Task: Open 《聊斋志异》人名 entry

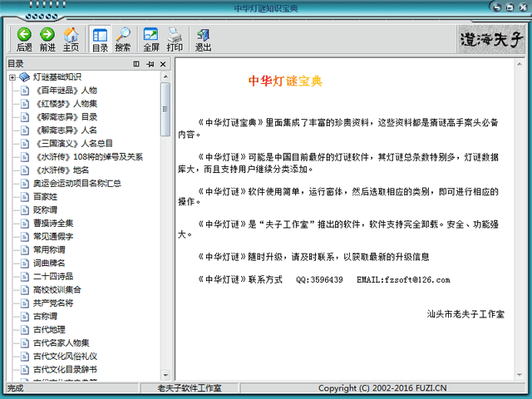Action: [x=66, y=130]
